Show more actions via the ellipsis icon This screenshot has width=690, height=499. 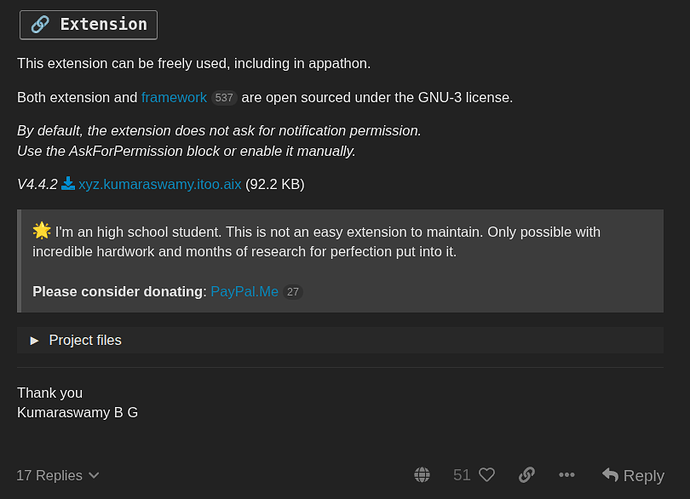(567, 475)
